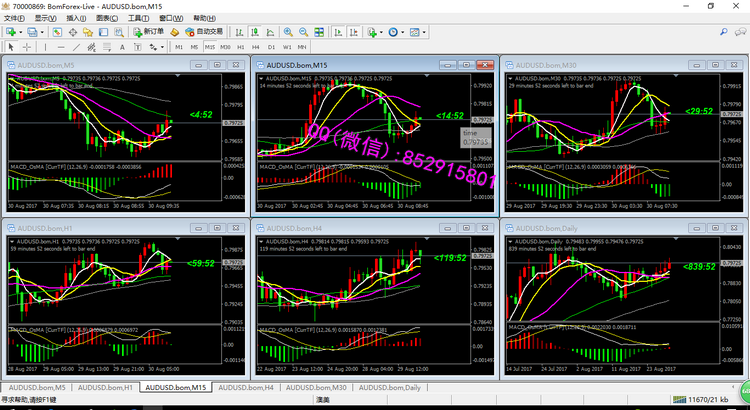This screenshot has width=750, height=410.
Task: Toggle 自动交易 (AutoTrading) on the toolbar
Action: (204, 32)
